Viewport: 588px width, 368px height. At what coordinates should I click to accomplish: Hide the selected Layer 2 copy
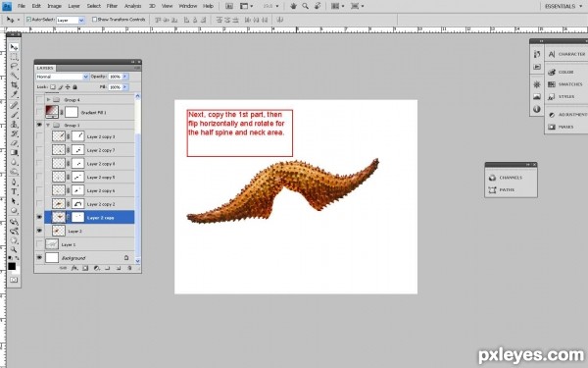click(39, 218)
